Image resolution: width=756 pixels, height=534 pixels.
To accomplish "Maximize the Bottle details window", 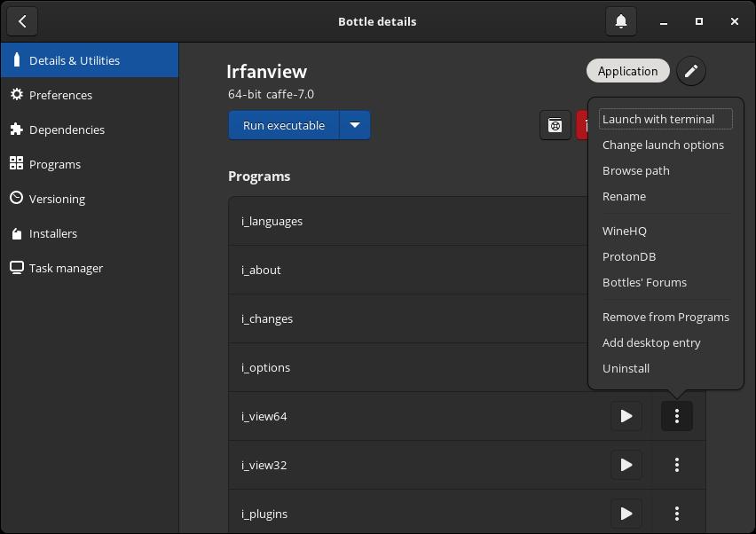I will [x=699, y=21].
